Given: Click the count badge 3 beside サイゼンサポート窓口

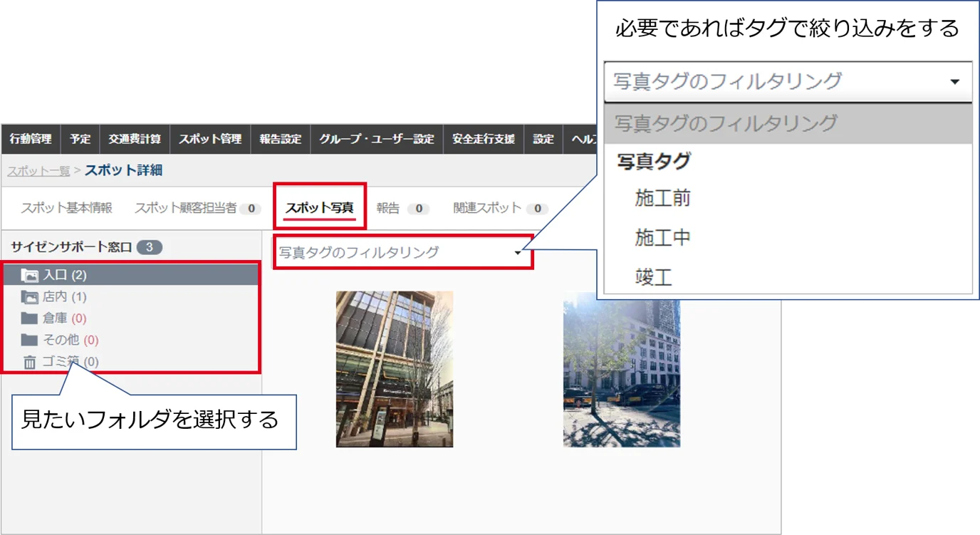Looking at the screenshot, I should click(x=150, y=248).
